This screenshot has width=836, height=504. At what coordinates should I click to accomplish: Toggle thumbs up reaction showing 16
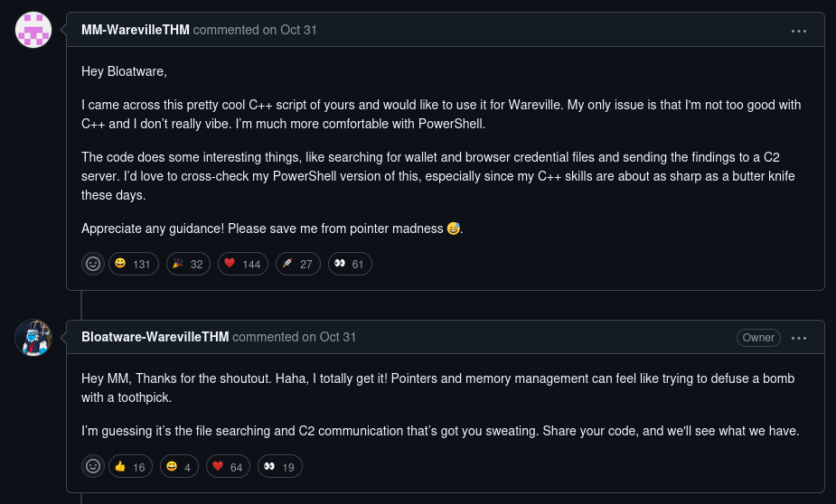pyautogui.click(x=131, y=466)
